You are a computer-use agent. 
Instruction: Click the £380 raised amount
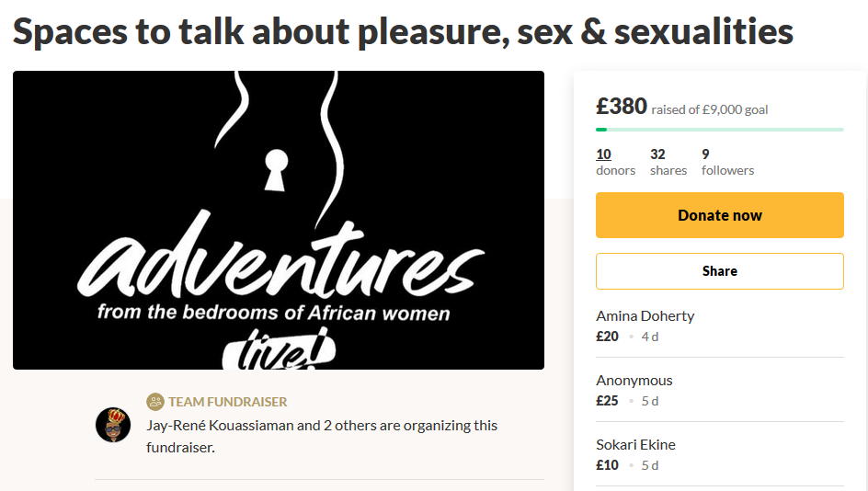coord(621,106)
